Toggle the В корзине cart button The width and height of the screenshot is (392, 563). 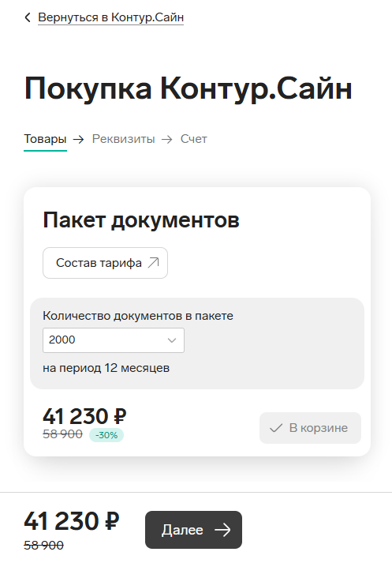(x=310, y=428)
